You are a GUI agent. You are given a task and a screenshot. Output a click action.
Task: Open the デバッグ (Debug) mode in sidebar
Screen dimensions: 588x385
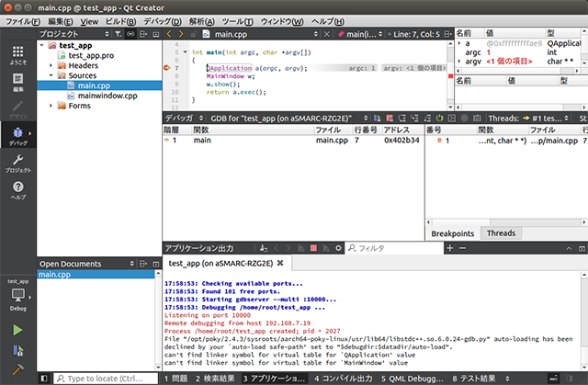pyautogui.click(x=18, y=136)
